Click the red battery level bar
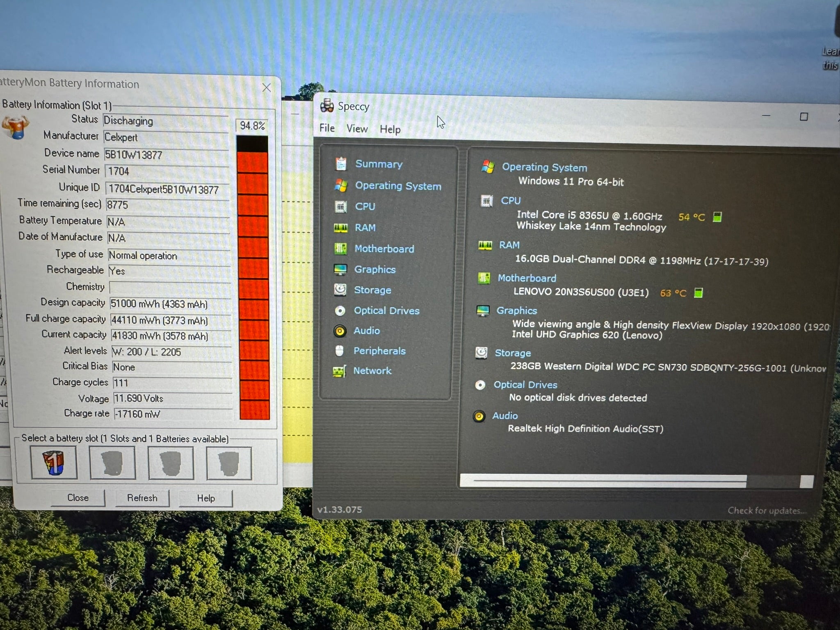 tap(253, 278)
